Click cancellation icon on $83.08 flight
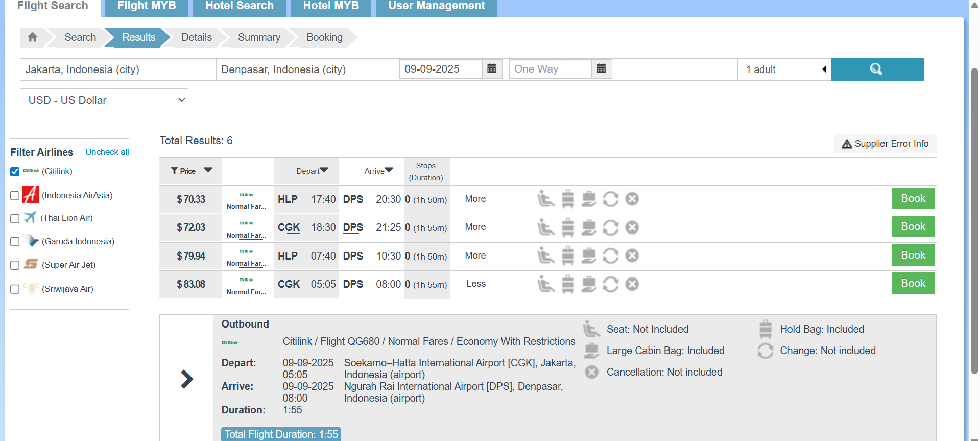980x441 pixels. tap(632, 284)
